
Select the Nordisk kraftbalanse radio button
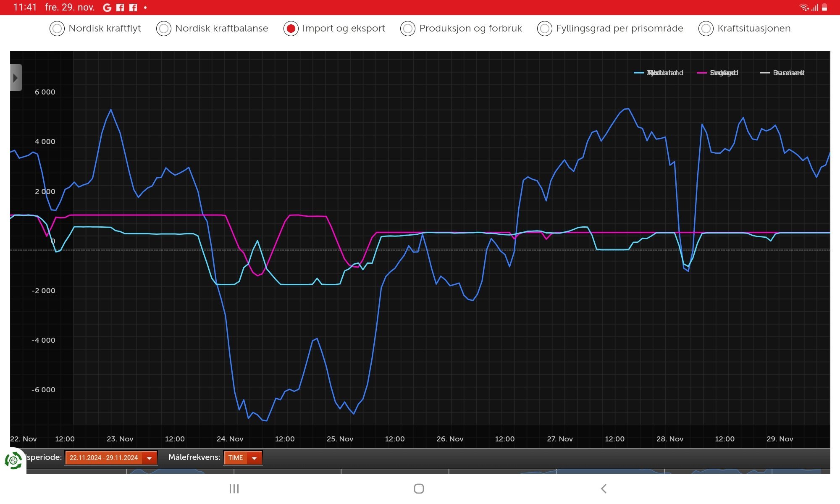pyautogui.click(x=164, y=29)
